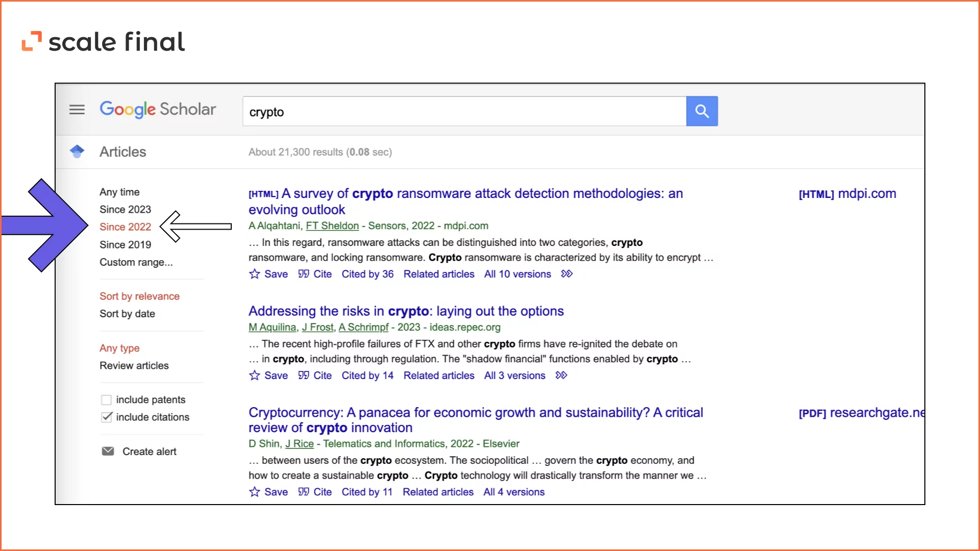Click Save star for Addressing the risks article
This screenshot has width=980, height=551.
(x=254, y=375)
